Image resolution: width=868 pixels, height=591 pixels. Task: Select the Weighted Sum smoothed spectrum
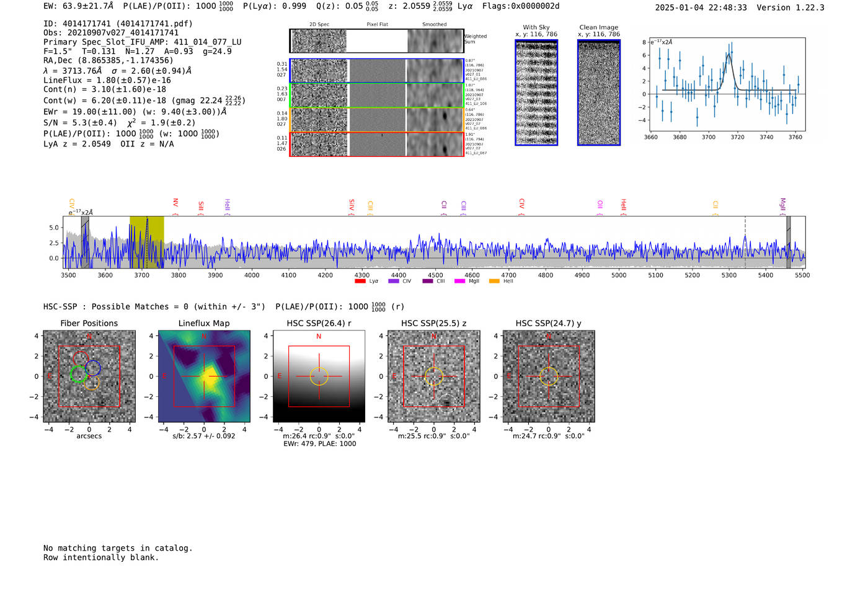click(435, 41)
